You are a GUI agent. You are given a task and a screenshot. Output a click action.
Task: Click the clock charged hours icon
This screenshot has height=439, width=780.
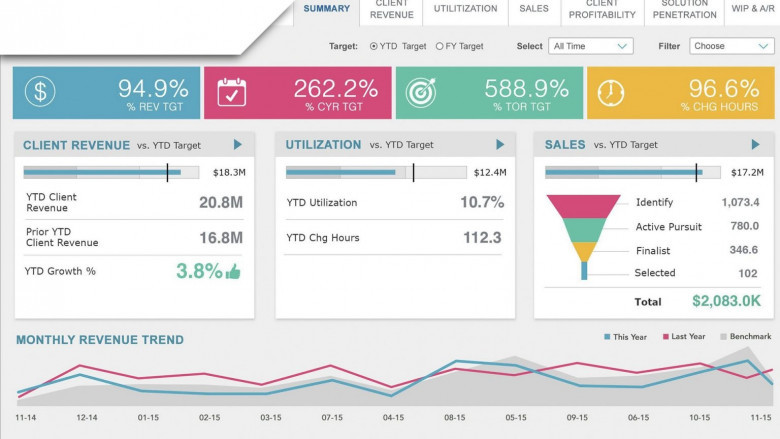click(610, 92)
